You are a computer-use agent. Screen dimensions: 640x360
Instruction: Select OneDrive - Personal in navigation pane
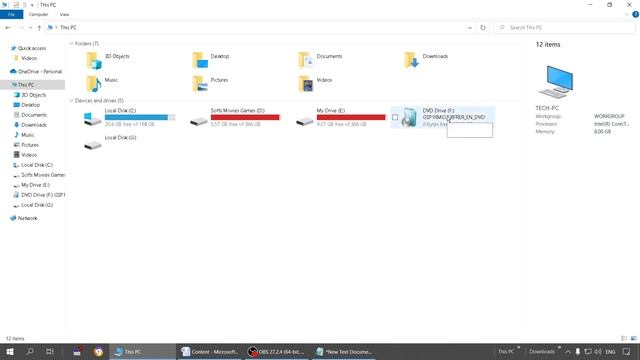[x=40, y=71]
